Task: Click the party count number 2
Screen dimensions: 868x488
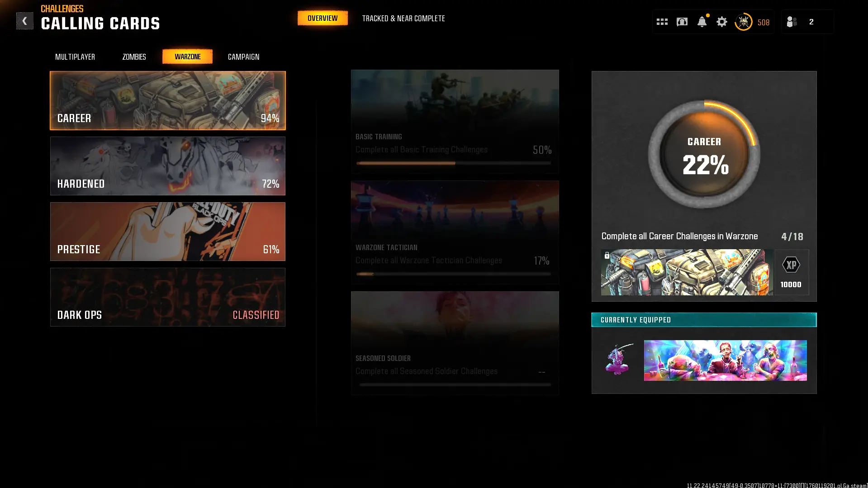Action: point(811,22)
